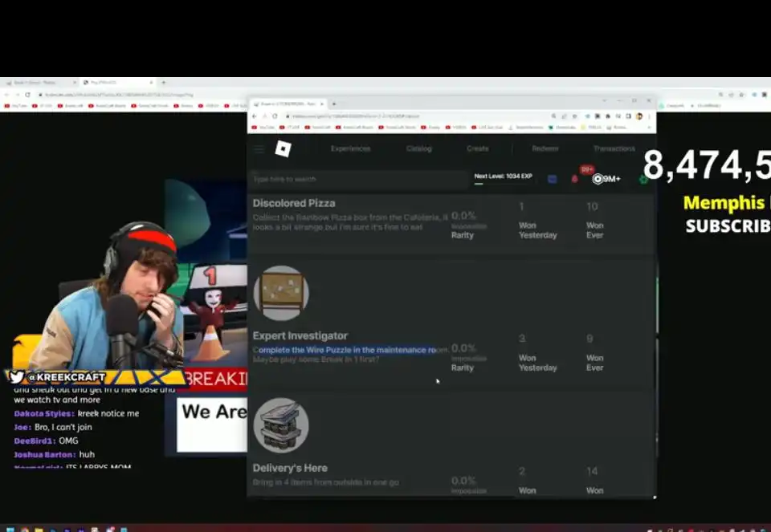The height and width of the screenshot is (532, 771).
Task: Open the green gear icon next to Robux
Action: tap(643, 180)
